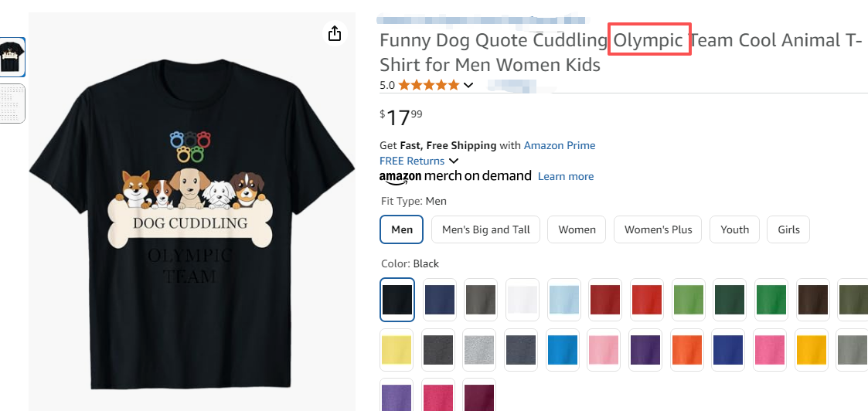Viewport: 868px width, 411px height.
Task: Select the white shirt color swatch
Action: [523, 300]
